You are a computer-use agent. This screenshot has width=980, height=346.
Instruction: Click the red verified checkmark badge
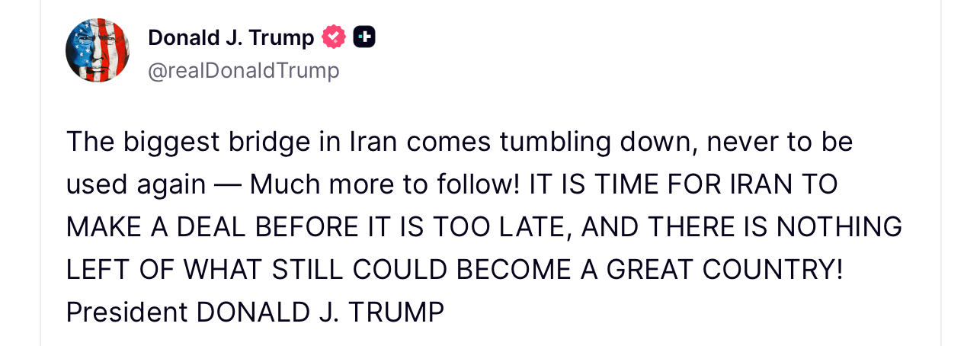(x=334, y=37)
